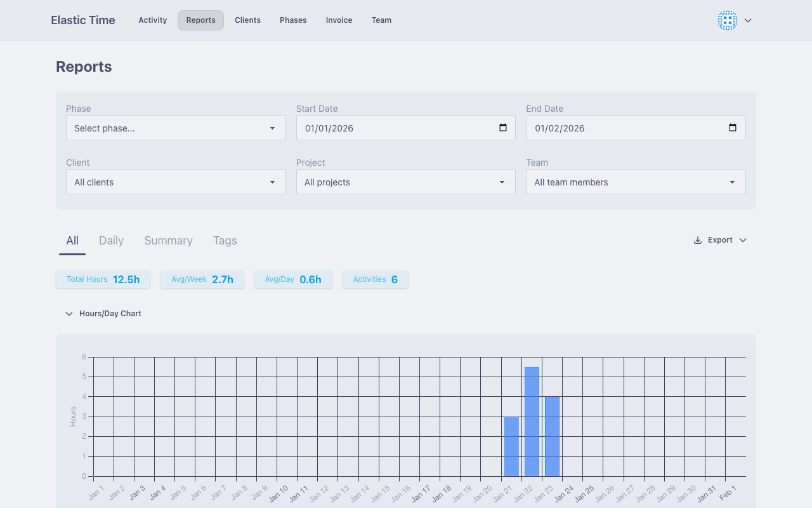Click the Start Date input field
Viewport: 812px width, 508px height.
coord(393,128)
